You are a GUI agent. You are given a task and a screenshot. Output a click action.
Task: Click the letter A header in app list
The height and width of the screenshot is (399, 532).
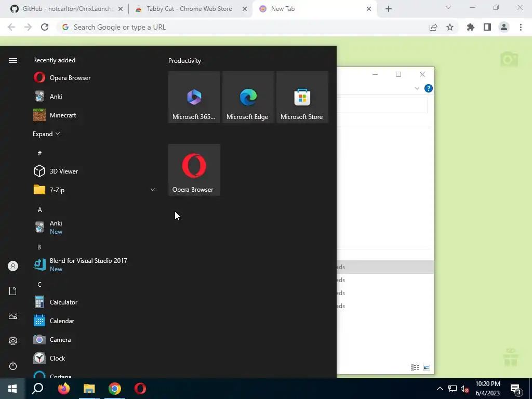click(x=39, y=210)
